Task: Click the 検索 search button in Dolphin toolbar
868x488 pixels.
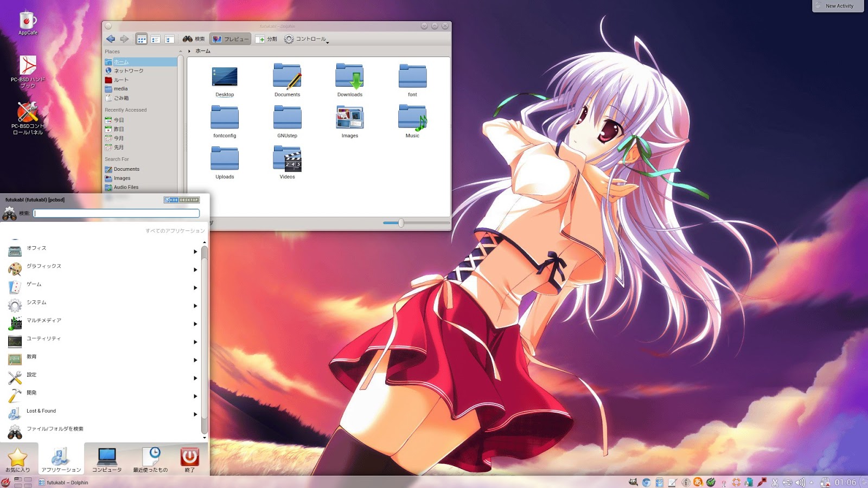Action: [194, 39]
